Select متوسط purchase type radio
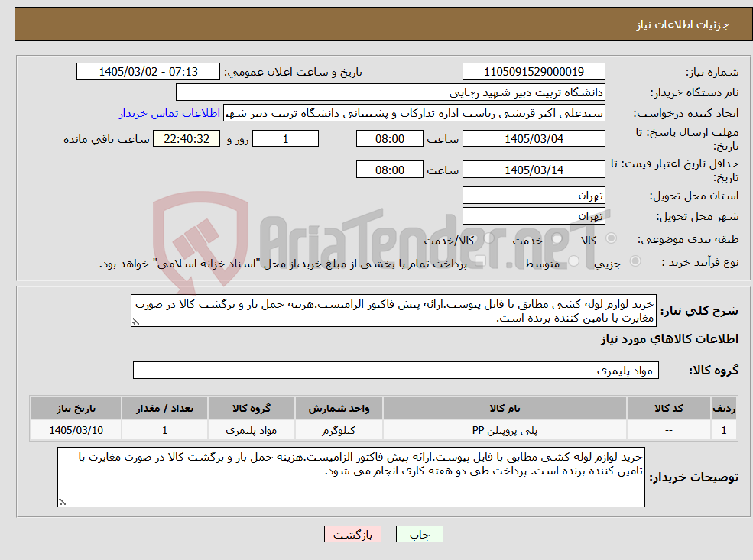The width and height of the screenshot is (753, 560). pyautogui.click(x=574, y=261)
